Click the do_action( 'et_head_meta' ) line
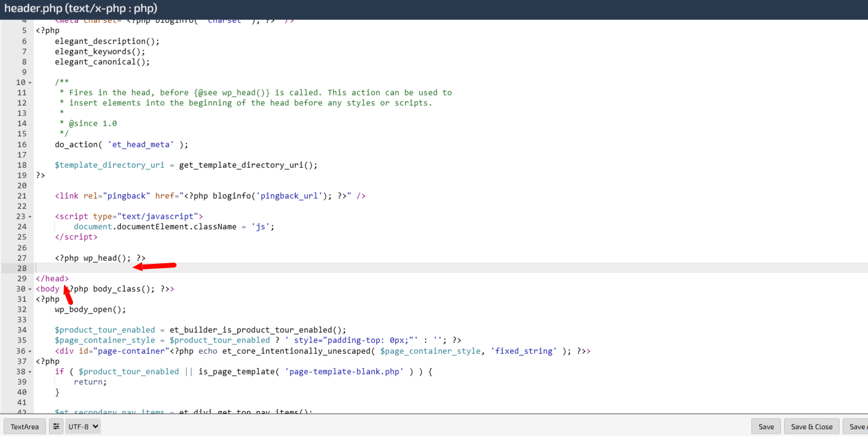Image resolution: width=868 pixels, height=436 pixels. point(121,144)
